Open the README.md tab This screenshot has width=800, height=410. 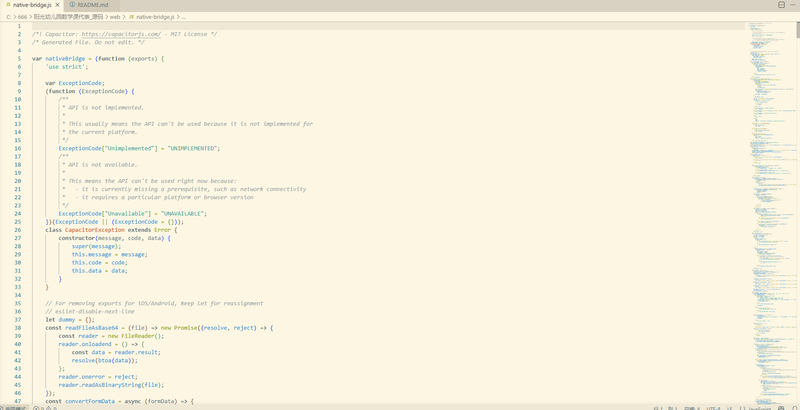[x=92, y=5]
